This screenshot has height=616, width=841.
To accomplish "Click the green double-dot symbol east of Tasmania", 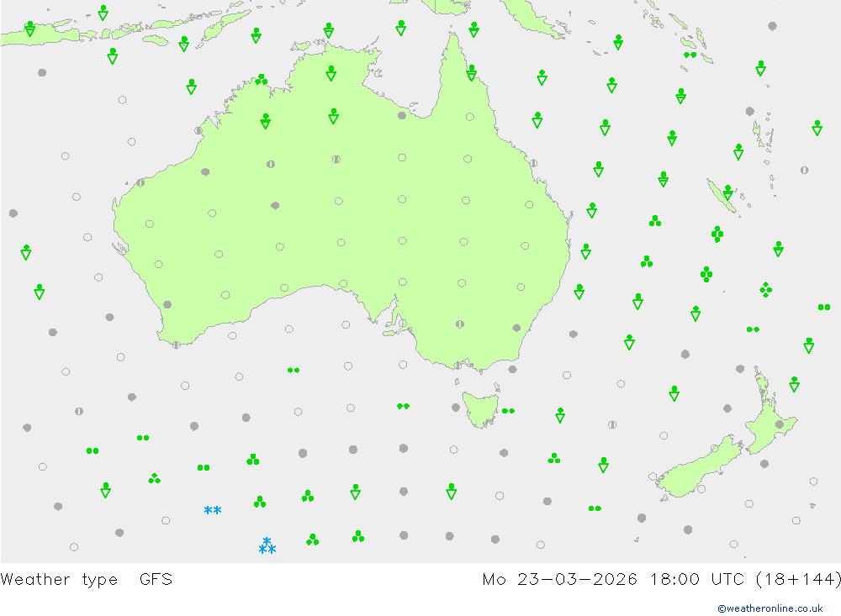I will (508, 411).
